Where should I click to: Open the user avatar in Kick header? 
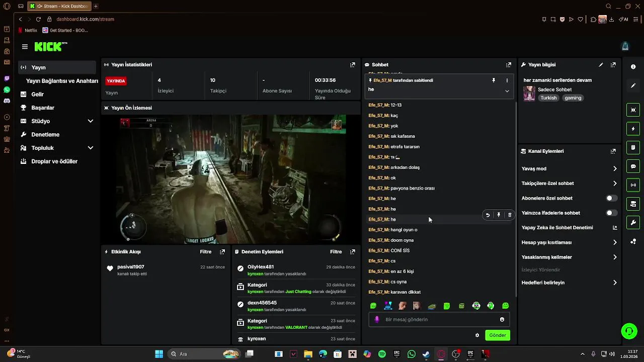[x=625, y=46]
